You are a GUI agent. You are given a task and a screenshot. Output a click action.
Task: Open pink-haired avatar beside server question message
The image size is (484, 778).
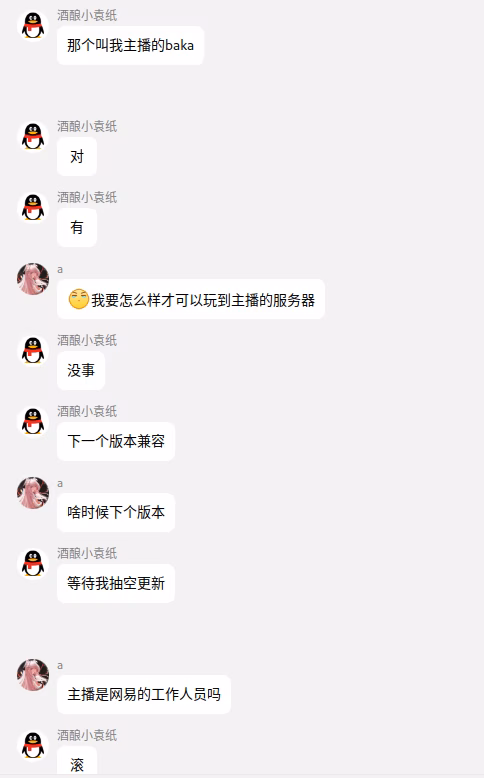33,279
